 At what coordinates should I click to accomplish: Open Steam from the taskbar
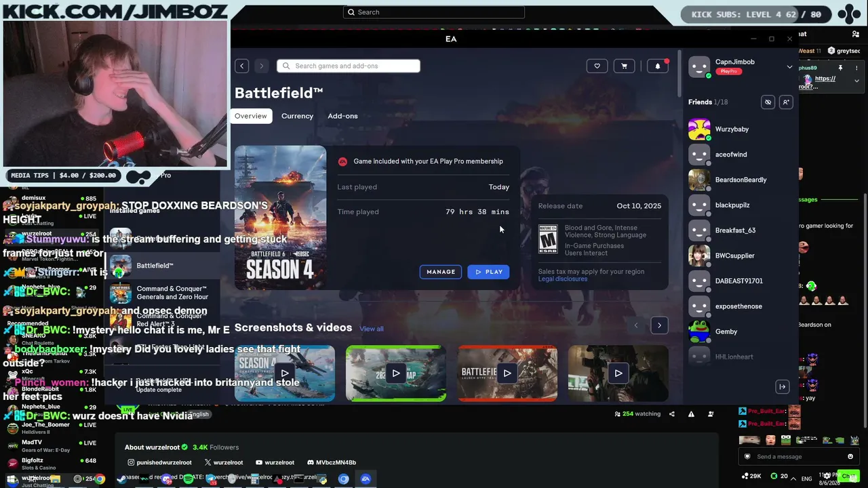coord(122,479)
